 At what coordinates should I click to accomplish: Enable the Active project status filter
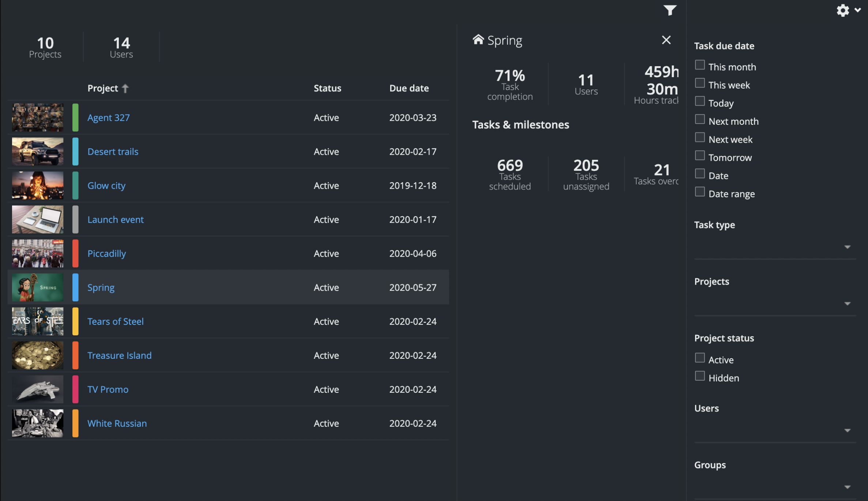(x=699, y=358)
